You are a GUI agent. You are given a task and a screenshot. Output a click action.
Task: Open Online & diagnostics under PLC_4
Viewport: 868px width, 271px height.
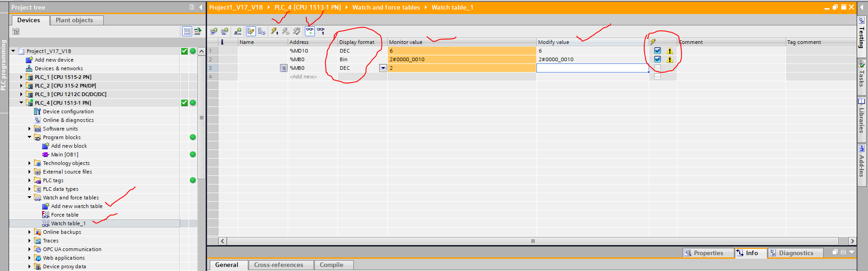(x=68, y=120)
